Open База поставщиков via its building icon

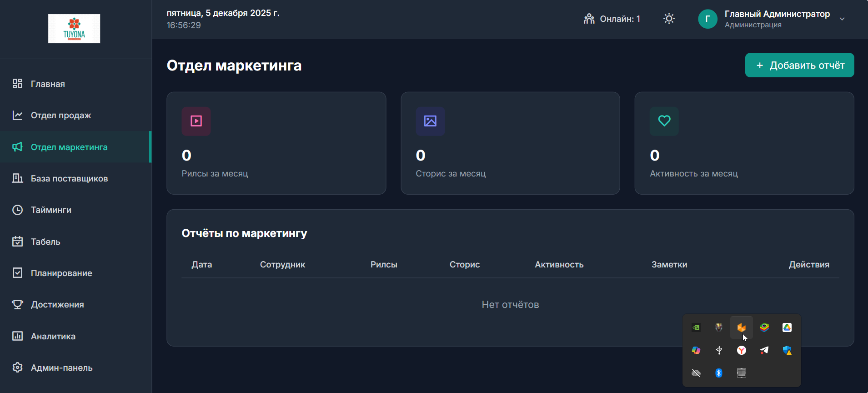pyautogui.click(x=17, y=178)
